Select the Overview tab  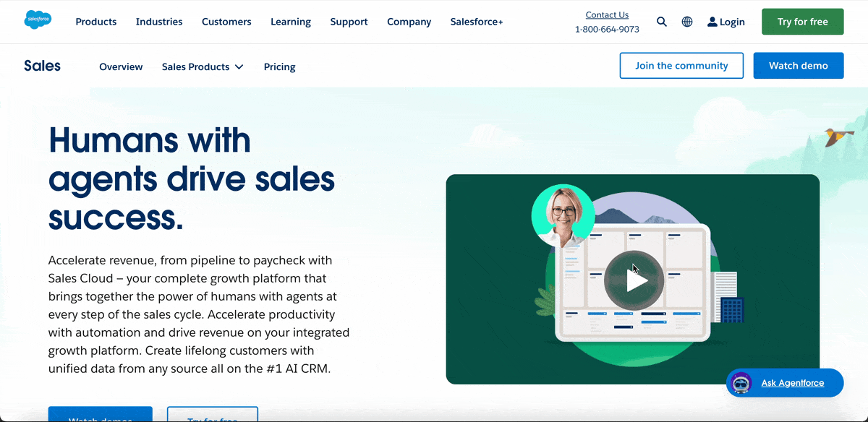point(121,67)
